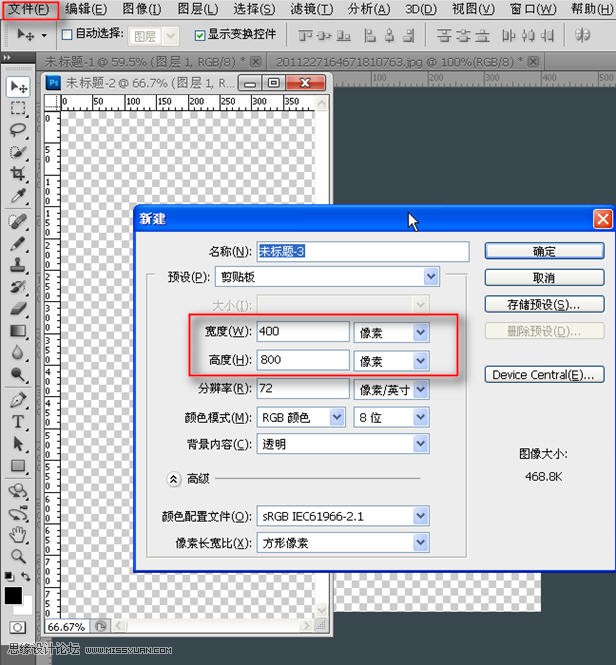Select the Crop tool

click(18, 173)
